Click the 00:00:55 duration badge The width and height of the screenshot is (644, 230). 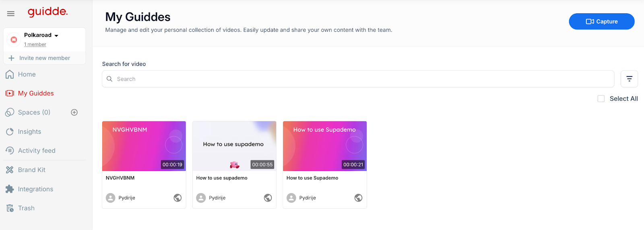[x=262, y=164]
